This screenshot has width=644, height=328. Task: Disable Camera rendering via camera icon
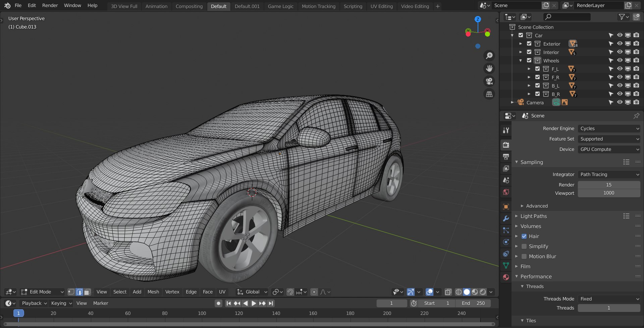coord(636,102)
